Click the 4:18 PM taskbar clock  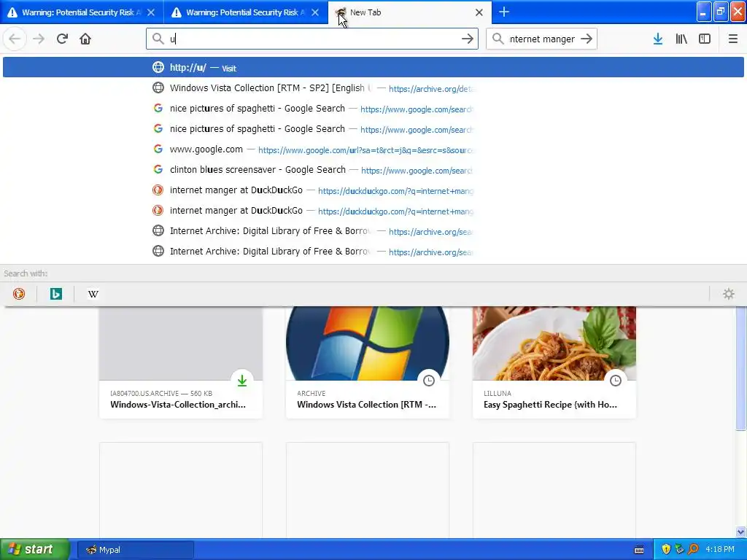pos(719,550)
